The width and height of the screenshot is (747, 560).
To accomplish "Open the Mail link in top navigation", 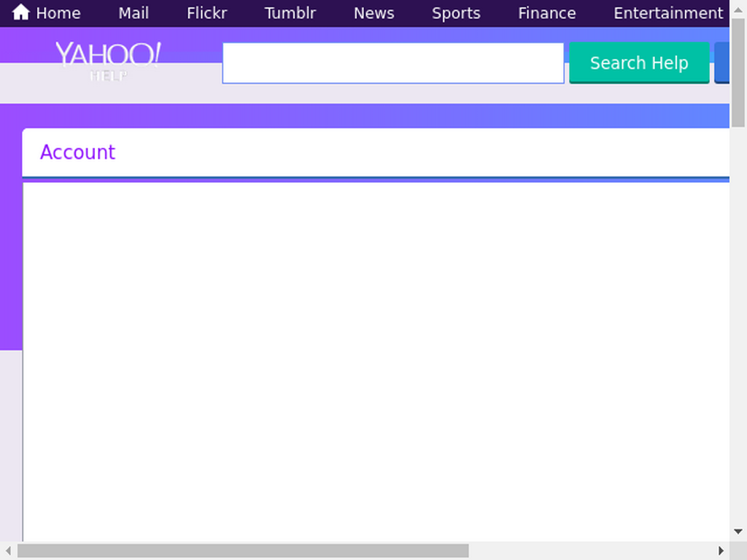I will tap(133, 13).
